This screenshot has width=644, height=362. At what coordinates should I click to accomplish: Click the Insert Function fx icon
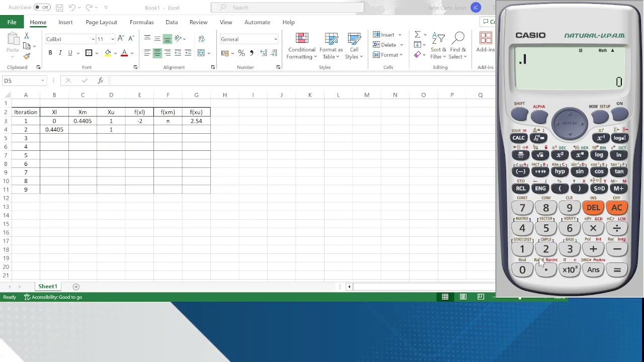coord(101,80)
